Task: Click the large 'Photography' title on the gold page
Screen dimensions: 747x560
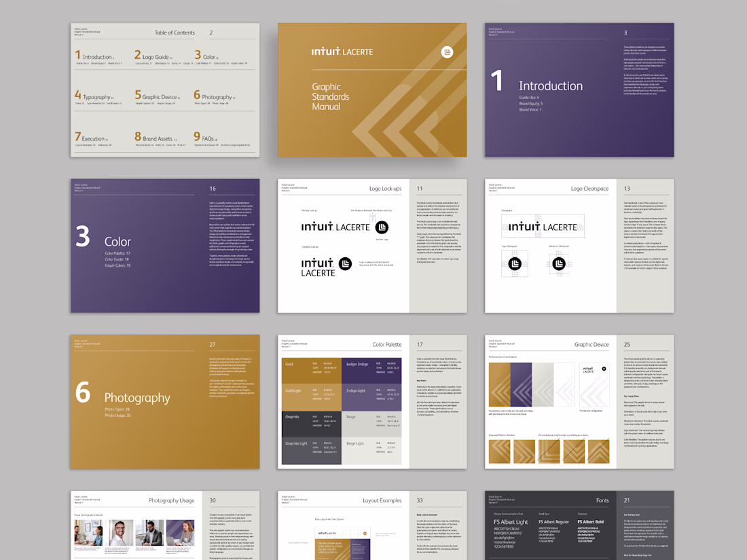Action: coord(137,398)
